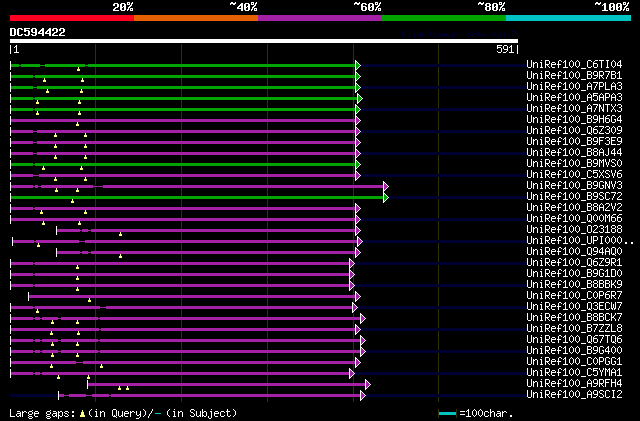Select the UniRef100_Q00M66 hit label
640x421 pixels.
point(574,219)
